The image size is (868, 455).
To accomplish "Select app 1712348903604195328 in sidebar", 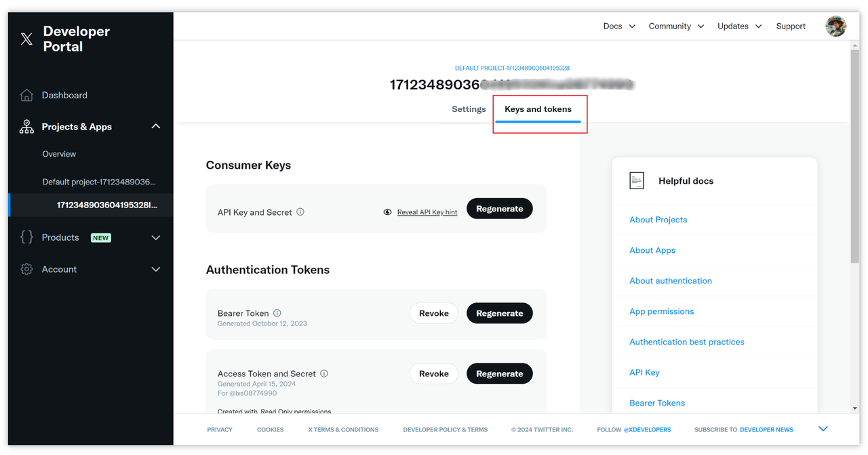I will [107, 205].
